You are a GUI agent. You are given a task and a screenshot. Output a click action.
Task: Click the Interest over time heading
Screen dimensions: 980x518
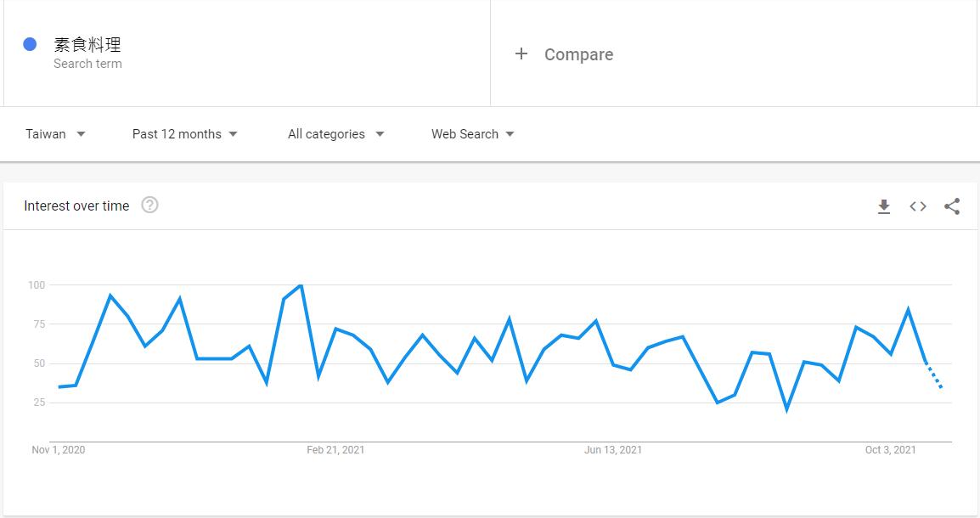(76, 206)
